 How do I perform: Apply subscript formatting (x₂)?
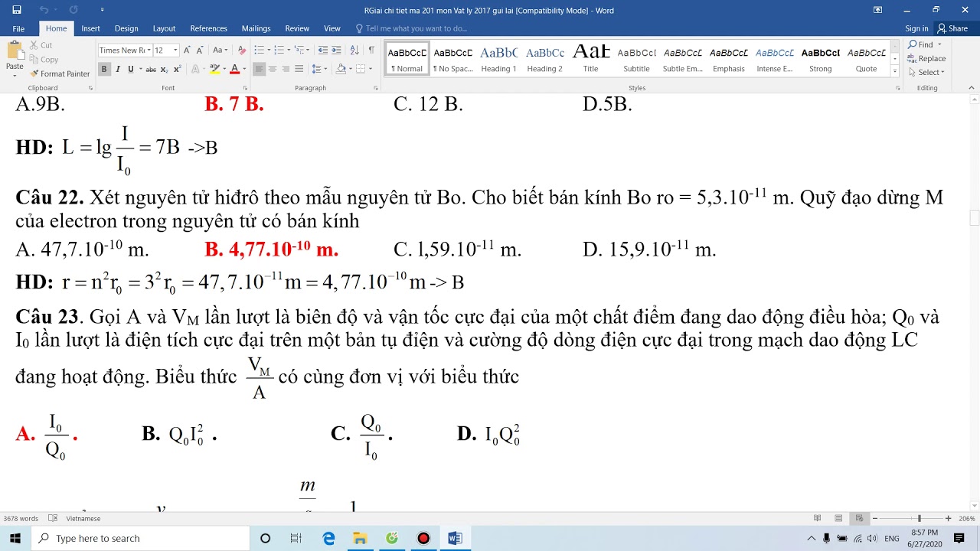coord(165,69)
